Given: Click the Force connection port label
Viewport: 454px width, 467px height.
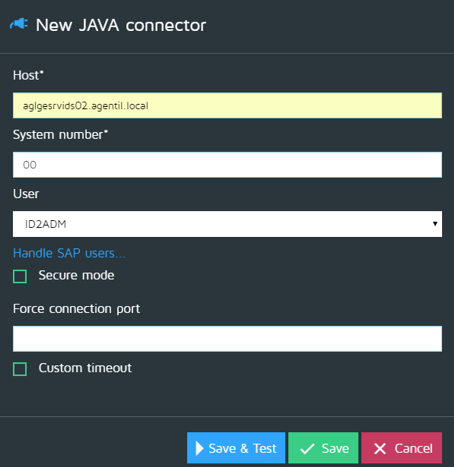Looking at the screenshot, I should coord(76,309).
